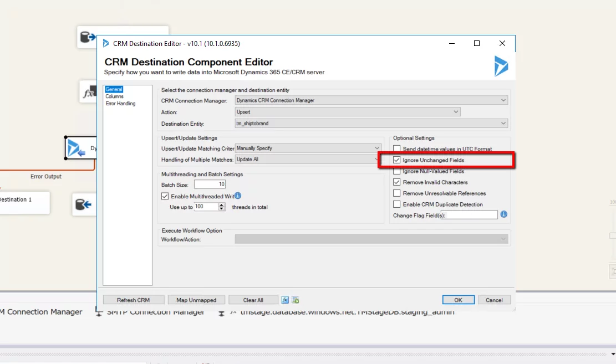
Task: Open Handling of Multiple Matches dropdown
Action: (376, 160)
